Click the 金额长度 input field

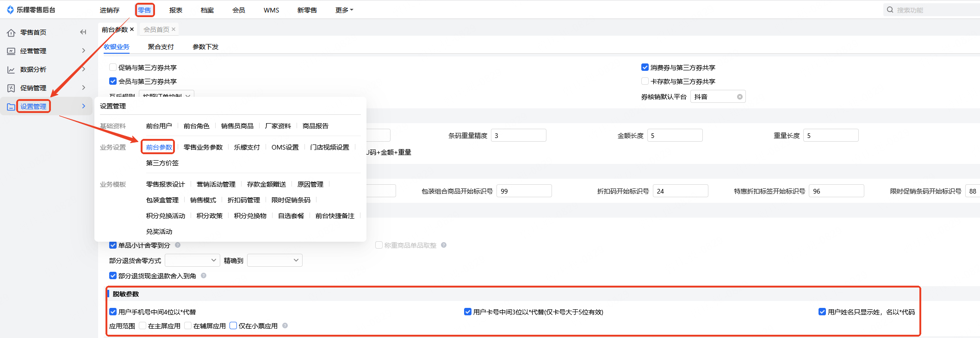pyautogui.click(x=675, y=135)
